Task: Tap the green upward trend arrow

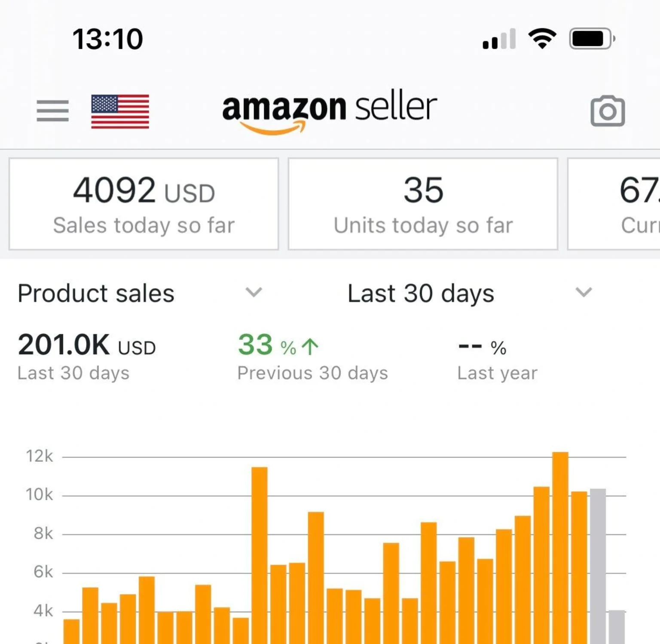Action: click(x=310, y=347)
